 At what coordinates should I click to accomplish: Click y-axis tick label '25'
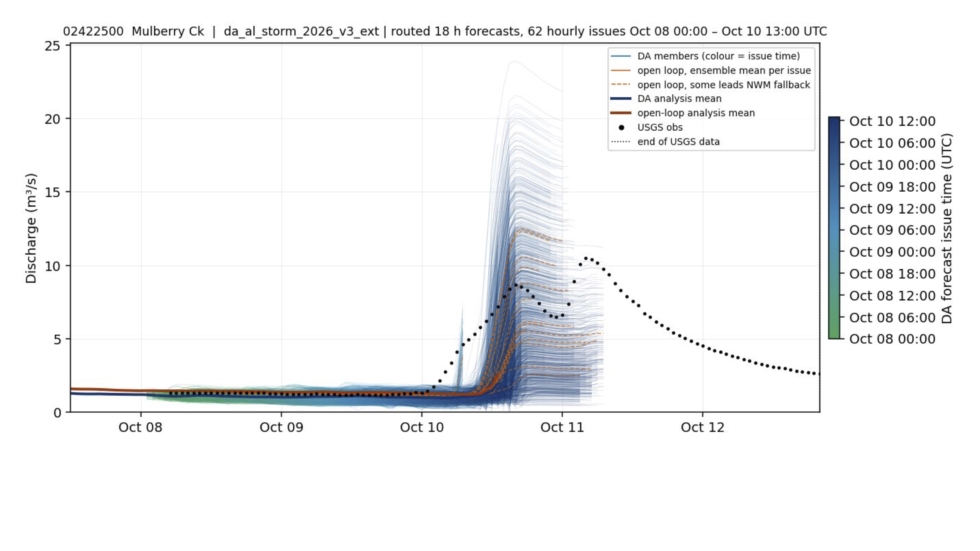(52, 46)
